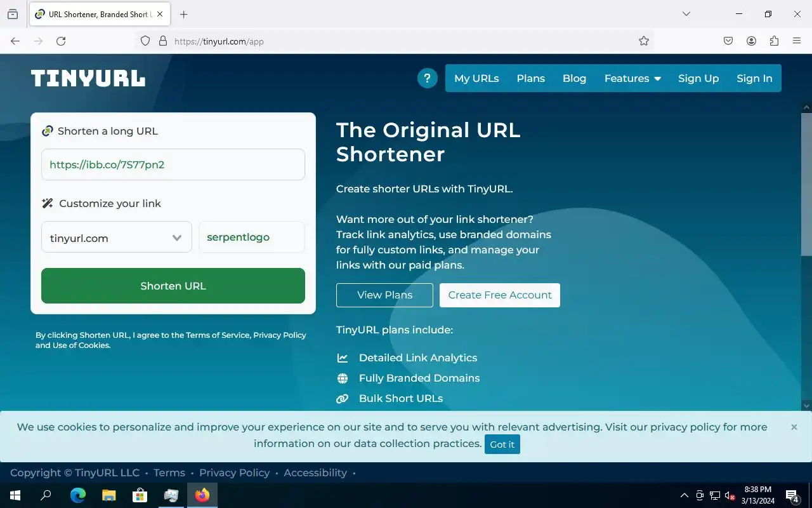Screen dimensions: 812x508
Task: Click the browser address bar
Action: tap(393, 41)
